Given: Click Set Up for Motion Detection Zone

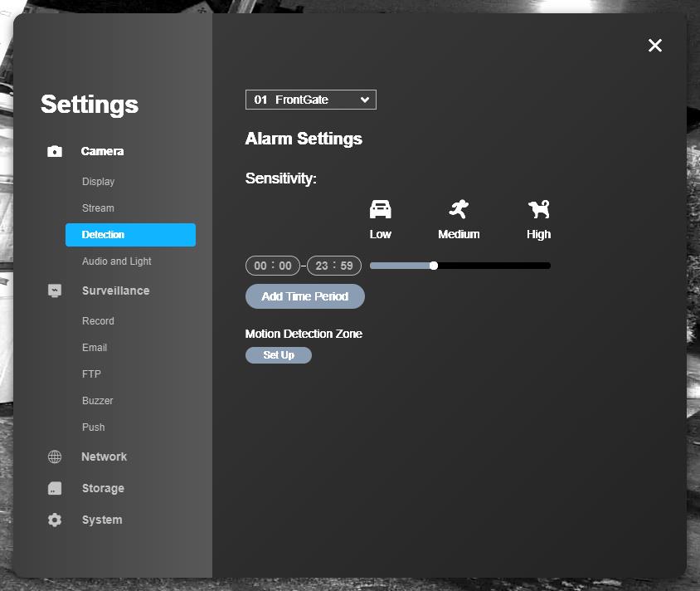Looking at the screenshot, I should click(x=279, y=355).
